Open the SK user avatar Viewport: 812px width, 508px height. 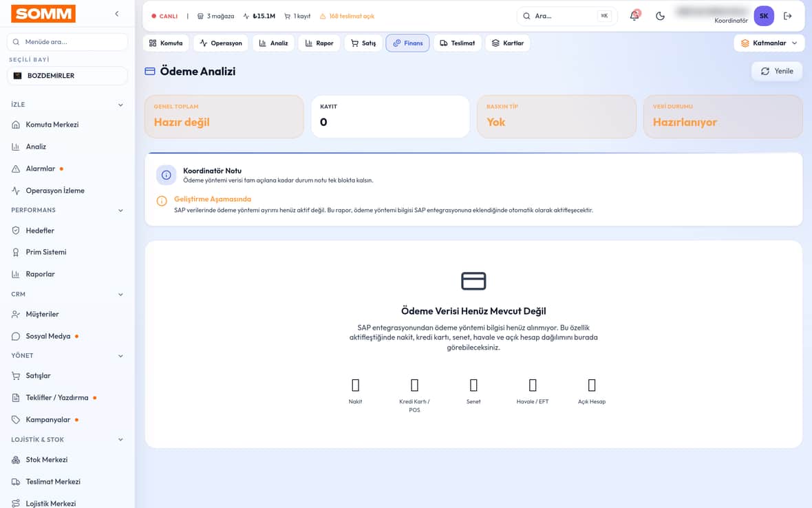click(763, 16)
